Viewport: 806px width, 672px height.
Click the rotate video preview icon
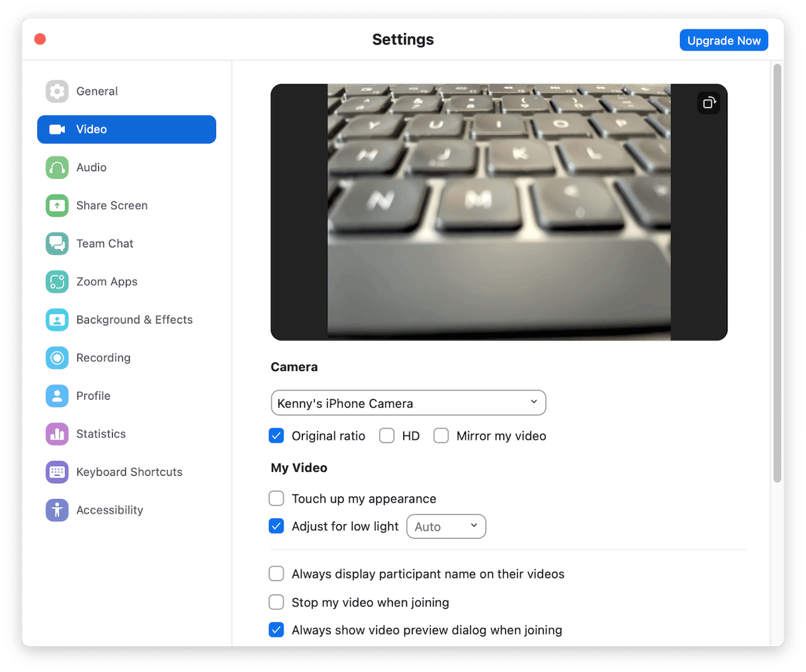(x=709, y=103)
